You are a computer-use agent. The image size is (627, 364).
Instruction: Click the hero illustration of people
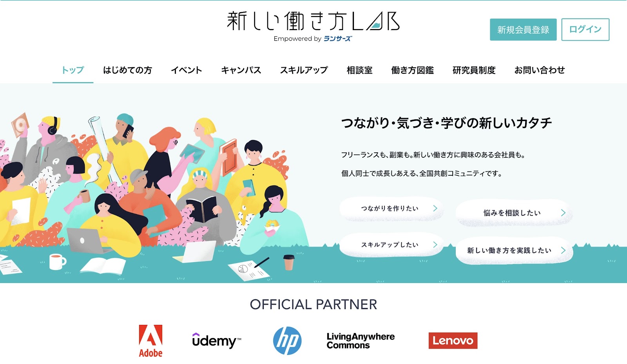pyautogui.click(x=155, y=196)
